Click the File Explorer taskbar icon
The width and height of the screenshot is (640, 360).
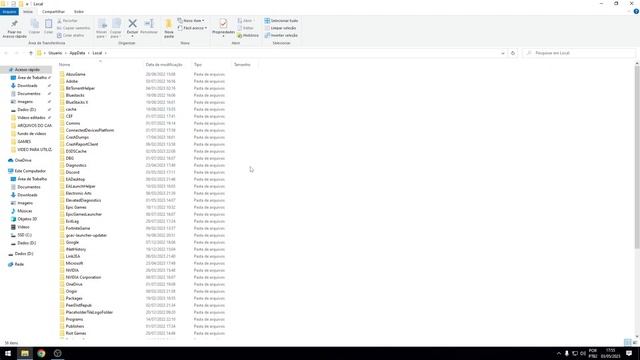tap(25, 353)
